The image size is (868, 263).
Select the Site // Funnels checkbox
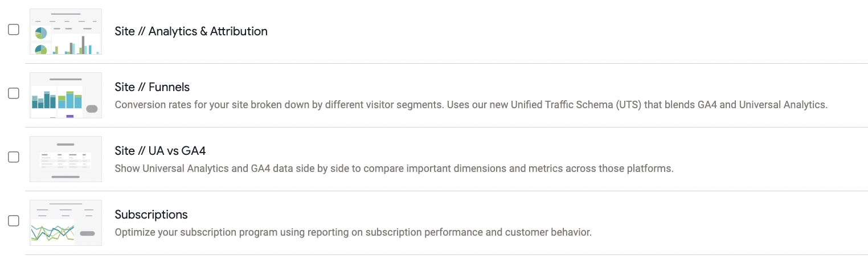pyautogui.click(x=14, y=94)
